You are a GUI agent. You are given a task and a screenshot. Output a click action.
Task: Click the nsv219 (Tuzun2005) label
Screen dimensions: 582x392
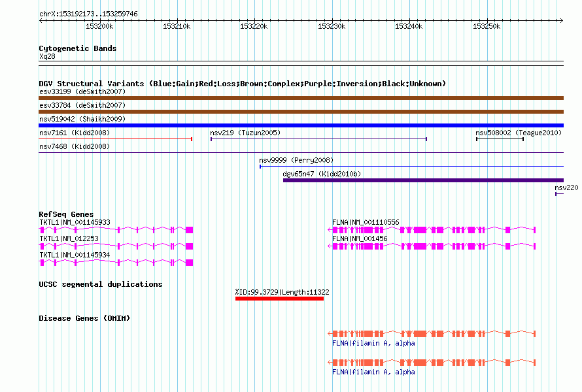coord(245,133)
